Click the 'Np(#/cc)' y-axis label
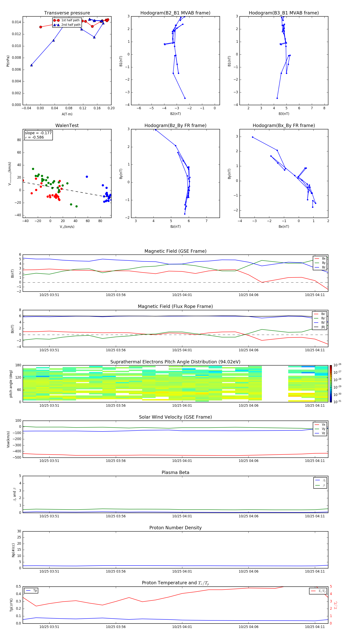 (13, 550)
